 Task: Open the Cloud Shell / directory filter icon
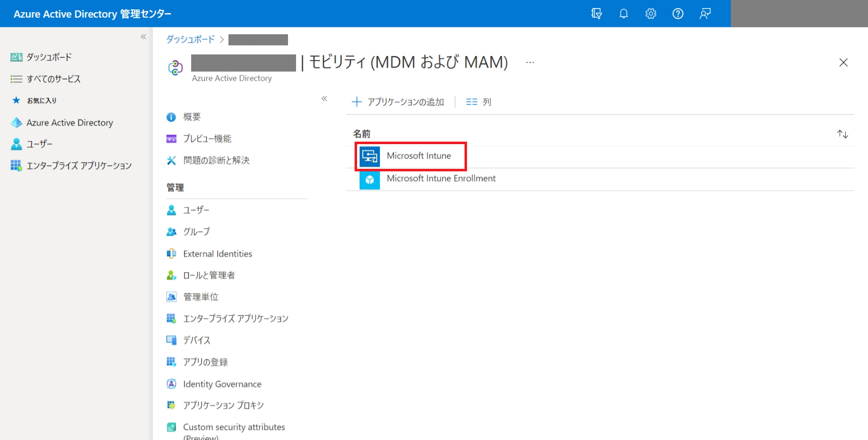(597, 14)
